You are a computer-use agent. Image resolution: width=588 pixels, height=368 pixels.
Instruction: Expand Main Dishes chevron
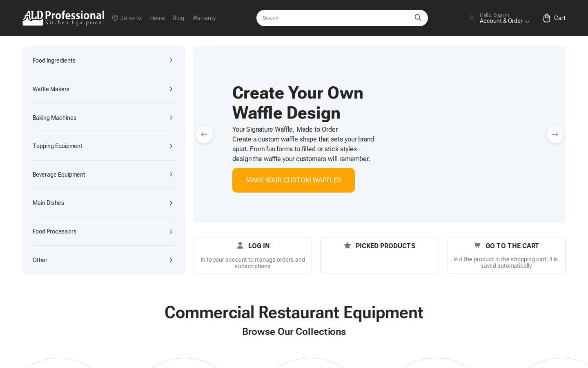171,203
